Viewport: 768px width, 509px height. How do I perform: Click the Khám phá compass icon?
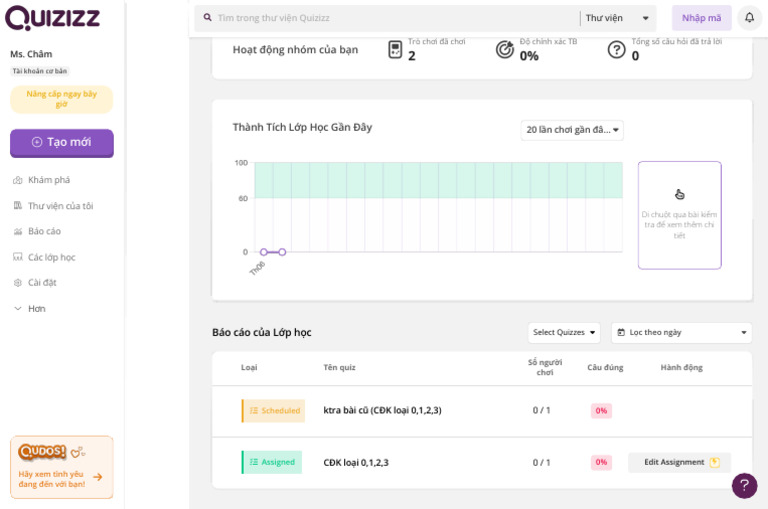18,180
